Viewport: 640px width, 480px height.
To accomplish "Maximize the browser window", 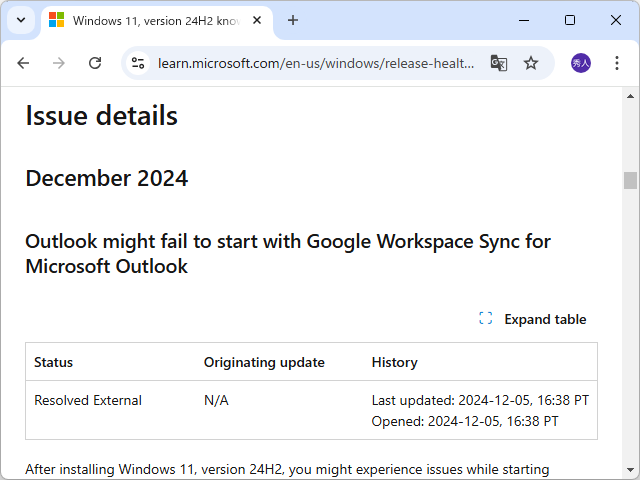I will [570, 20].
